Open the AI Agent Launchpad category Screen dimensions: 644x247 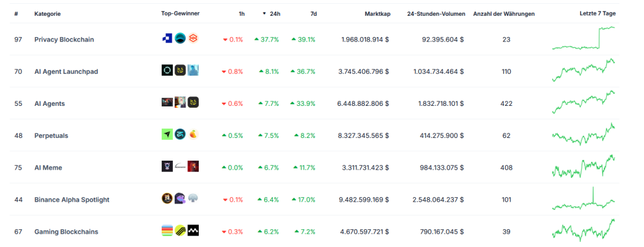tap(66, 72)
